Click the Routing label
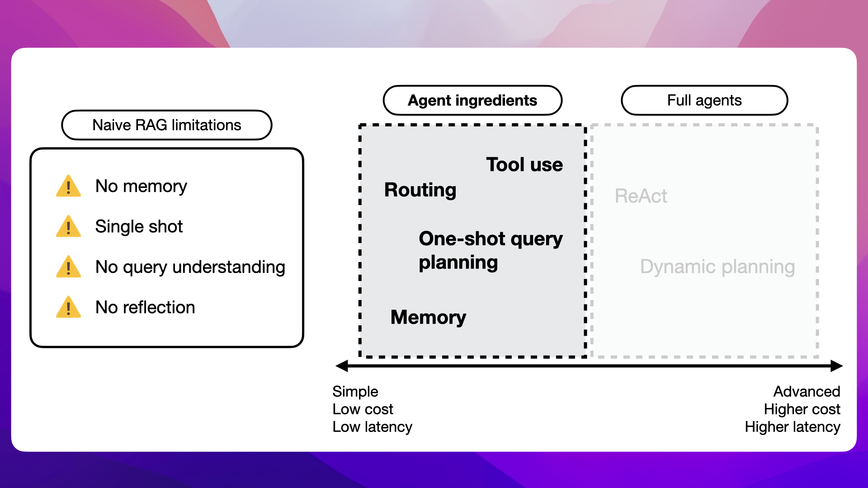The height and width of the screenshot is (488, 868). [420, 190]
